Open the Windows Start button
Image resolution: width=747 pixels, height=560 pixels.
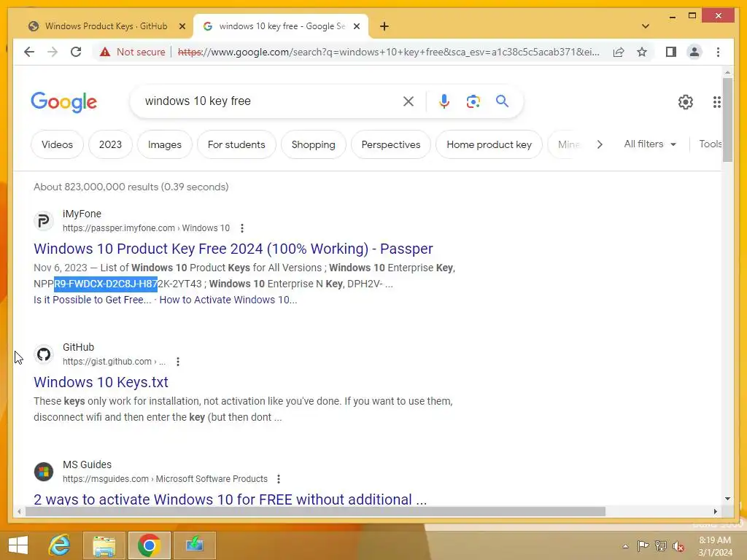(x=18, y=545)
